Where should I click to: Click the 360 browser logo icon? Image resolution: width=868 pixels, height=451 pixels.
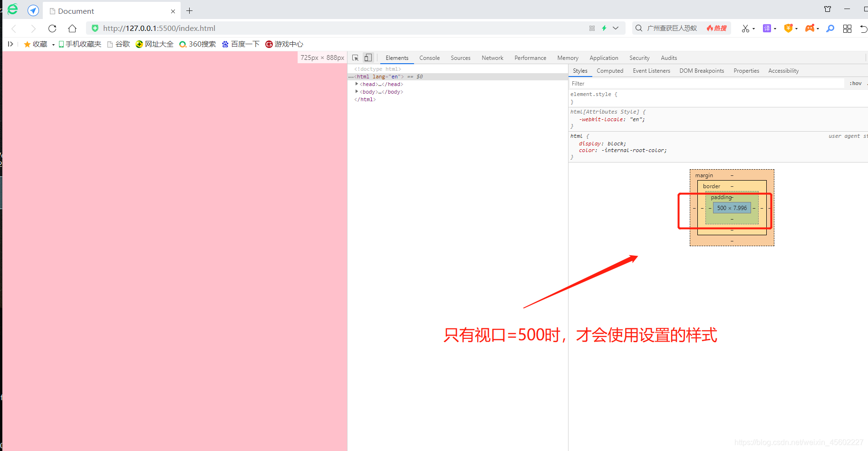(x=12, y=10)
